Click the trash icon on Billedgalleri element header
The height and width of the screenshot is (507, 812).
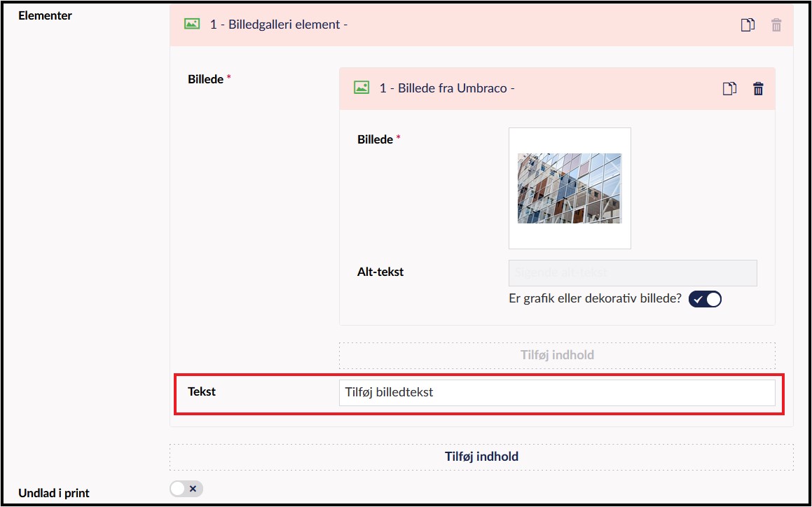coord(776,25)
